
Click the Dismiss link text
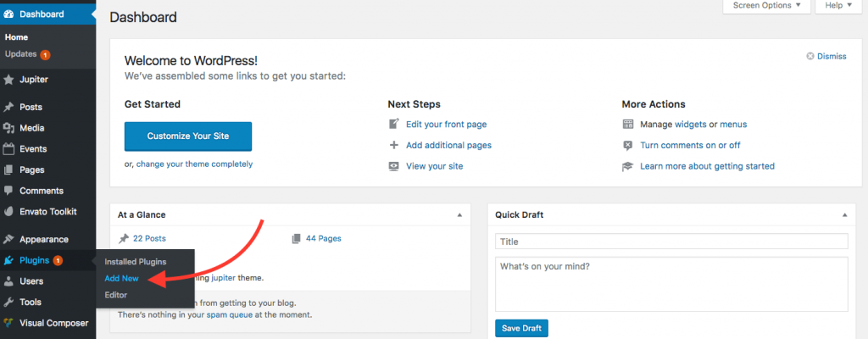point(832,56)
